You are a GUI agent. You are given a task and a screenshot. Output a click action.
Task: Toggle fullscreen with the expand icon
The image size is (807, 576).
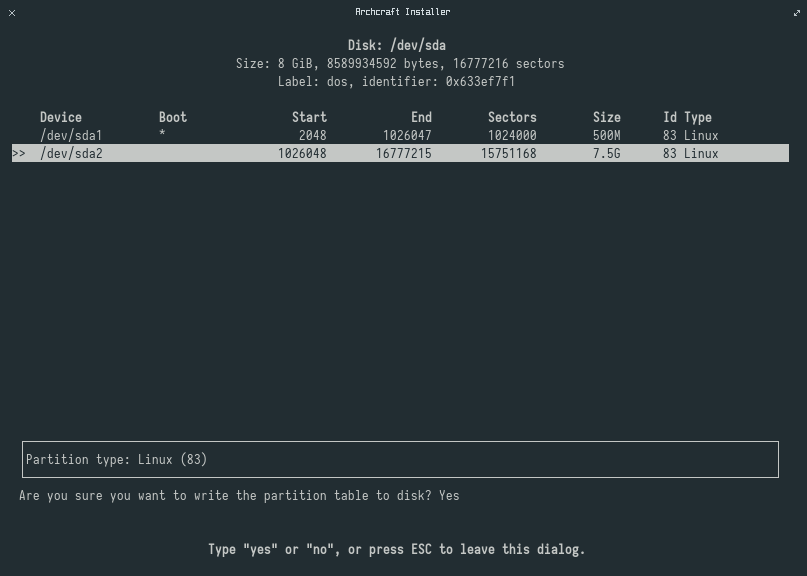click(x=797, y=13)
